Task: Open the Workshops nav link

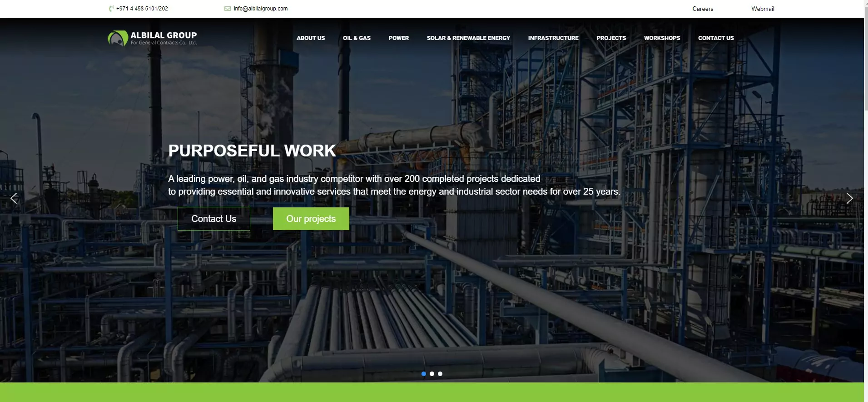Action: coord(662,38)
